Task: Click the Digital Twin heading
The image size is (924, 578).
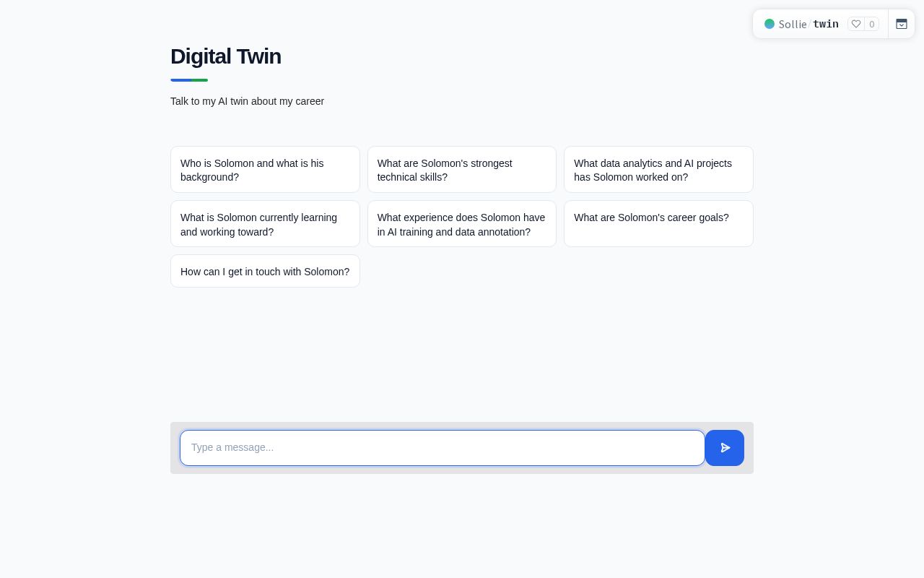Action: (x=226, y=56)
